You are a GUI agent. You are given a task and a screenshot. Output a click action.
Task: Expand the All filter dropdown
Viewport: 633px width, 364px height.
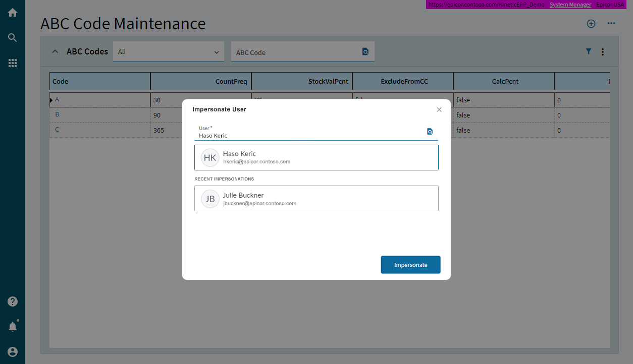tap(168, 52)
